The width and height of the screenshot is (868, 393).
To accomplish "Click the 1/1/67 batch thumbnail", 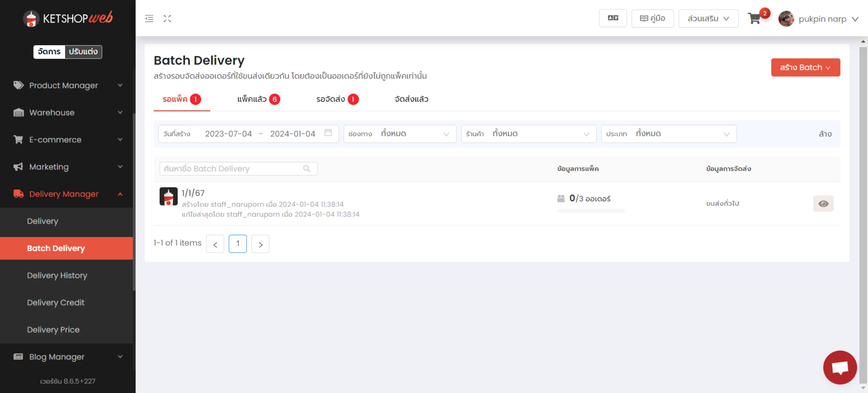I will tap(169, 196).
